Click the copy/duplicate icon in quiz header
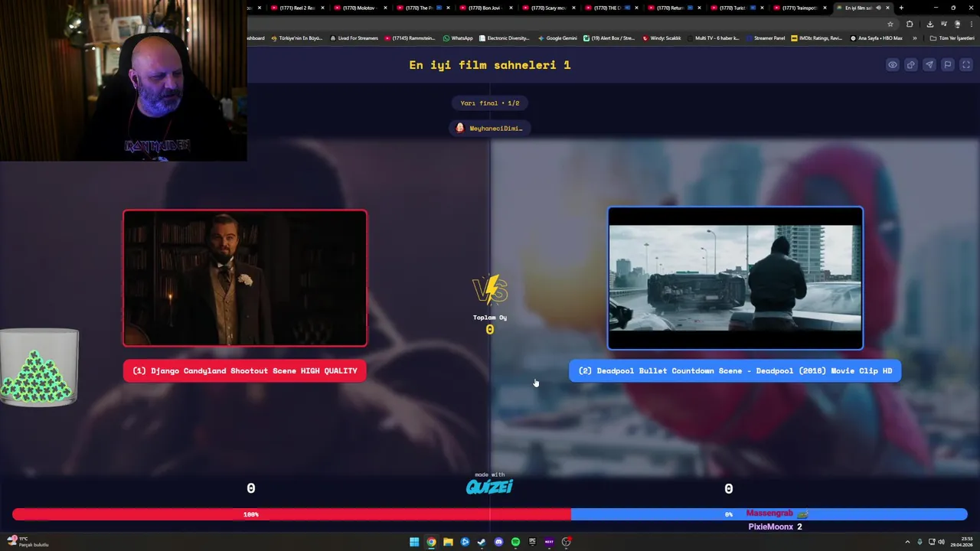980x551 pixels. [911, 65]
